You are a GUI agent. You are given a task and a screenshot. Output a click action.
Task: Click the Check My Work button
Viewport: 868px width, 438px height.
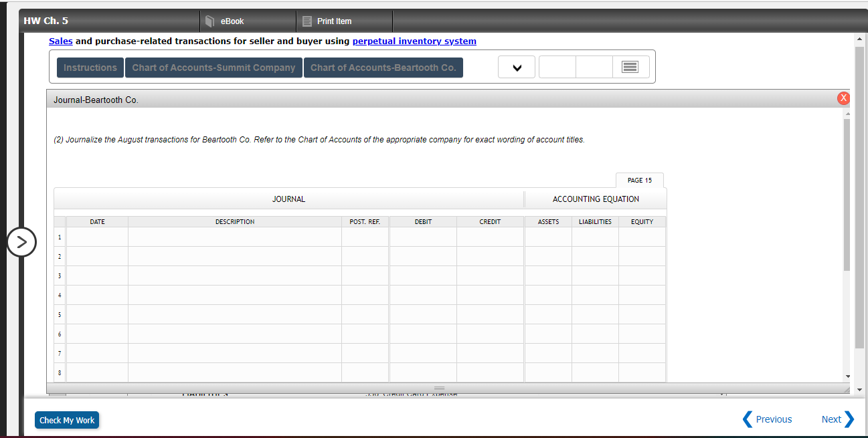[x=66, y=420]
